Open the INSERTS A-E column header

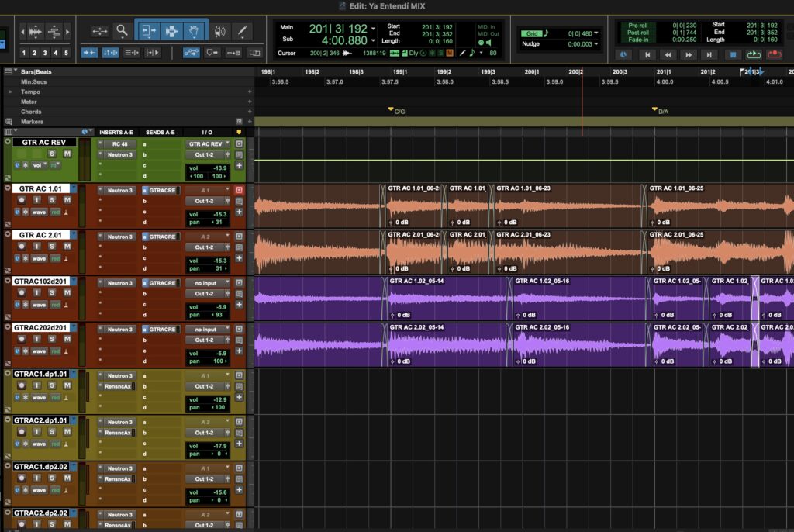116,133
